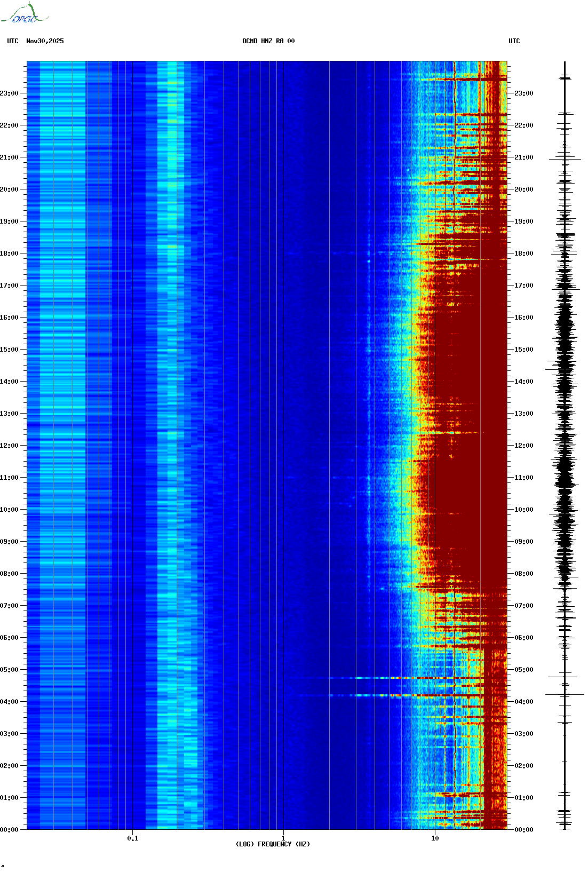
Task: Click 13:00 on the right time axis
Action: pos(524,414)
